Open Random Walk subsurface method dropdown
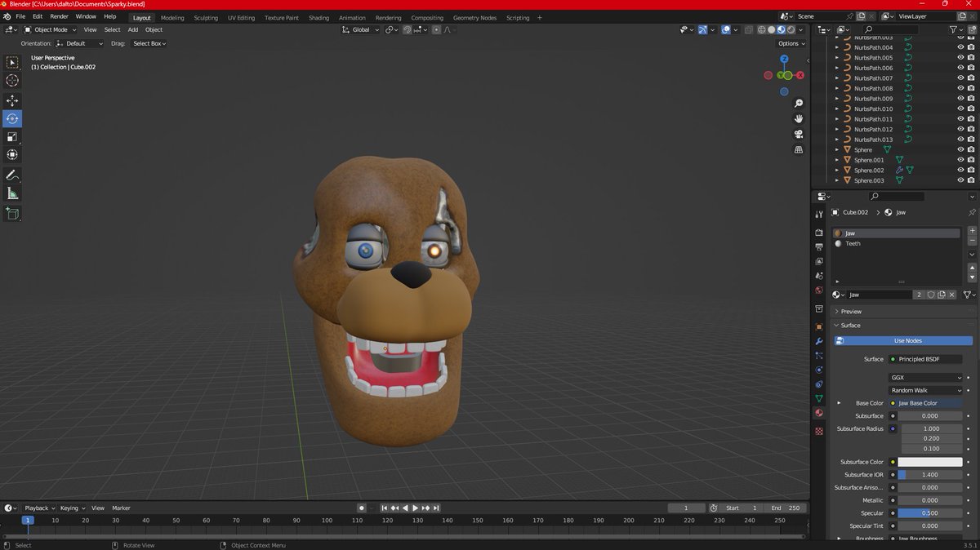 (x=925, y=390)
